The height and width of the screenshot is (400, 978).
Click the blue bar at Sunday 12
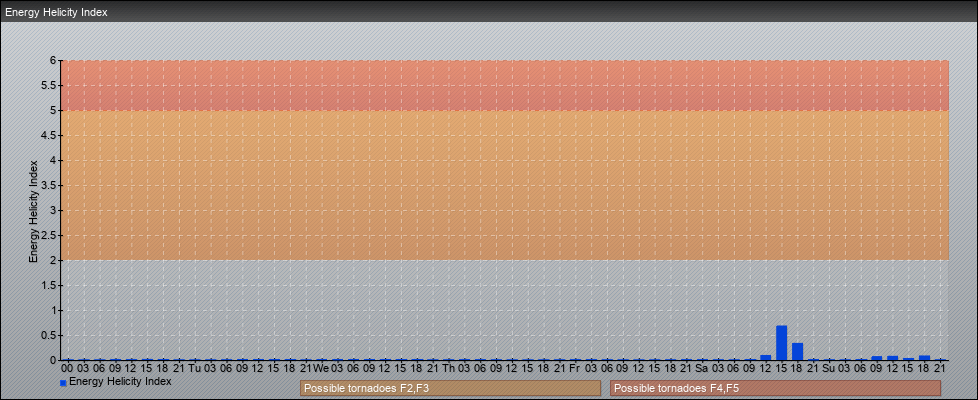893,358
